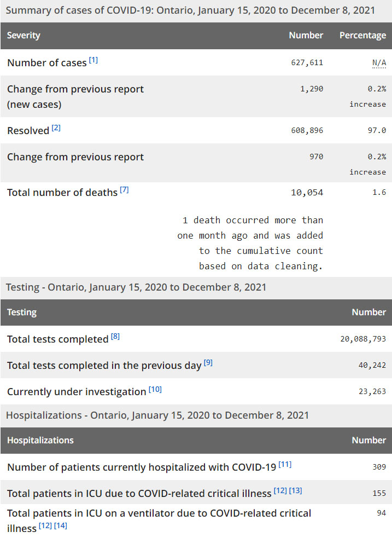
Task: Follow footnote 8 beside Total tests completed
Action: pyautogui.click(x=115, y=337)
